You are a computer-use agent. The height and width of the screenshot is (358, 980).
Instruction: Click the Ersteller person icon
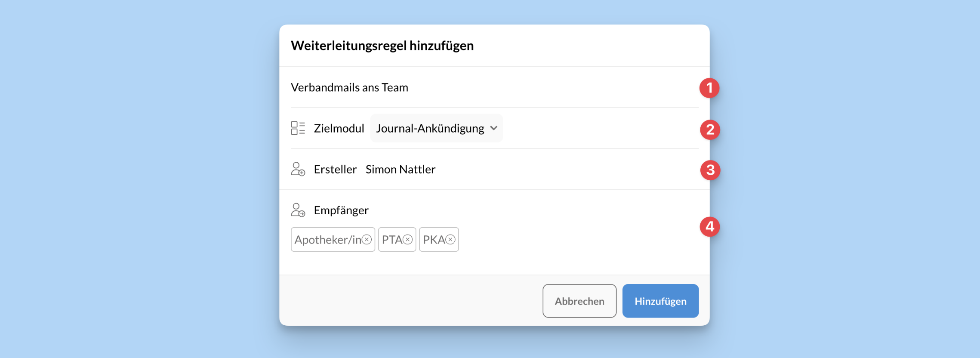pyautogui.click(x=298, y=169)
